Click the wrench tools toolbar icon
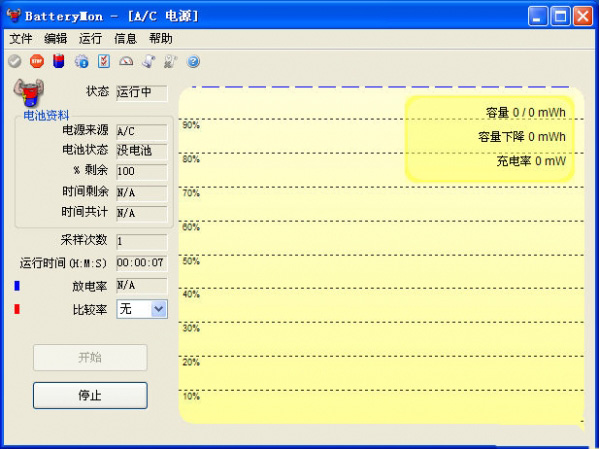The height and width of the screenshot is (449, 599). pyautogui.click(x=171, y=61)
